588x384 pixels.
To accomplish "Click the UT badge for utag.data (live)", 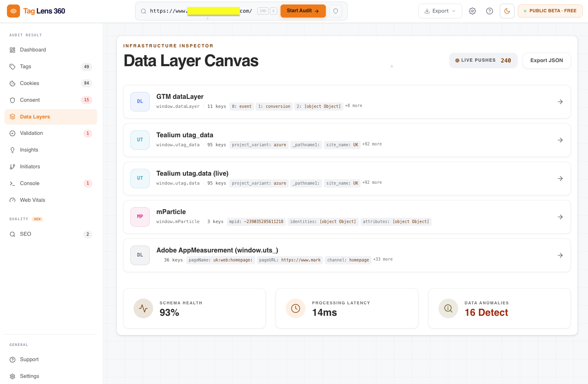I will coord(140,179).
